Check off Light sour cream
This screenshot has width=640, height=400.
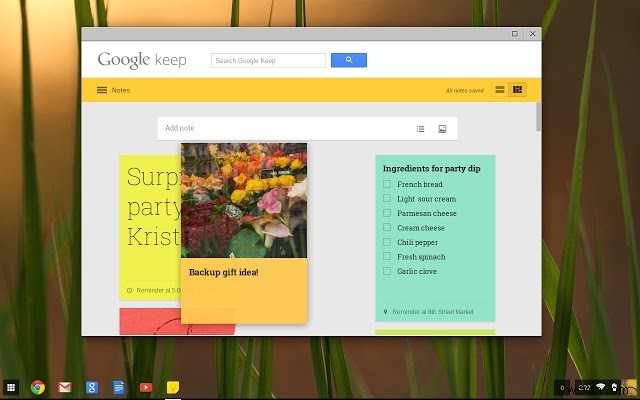pyautogui.click(x=387, y=198)
